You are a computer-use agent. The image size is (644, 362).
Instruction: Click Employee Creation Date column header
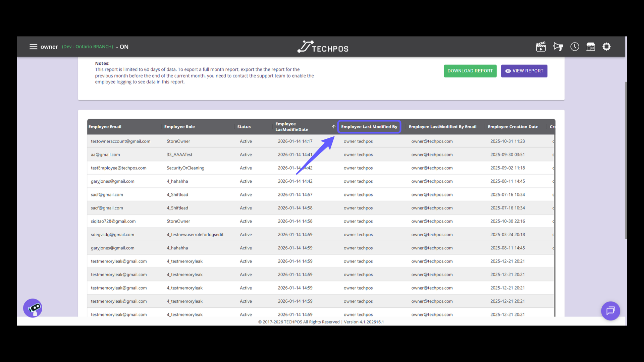pos(513,127)
